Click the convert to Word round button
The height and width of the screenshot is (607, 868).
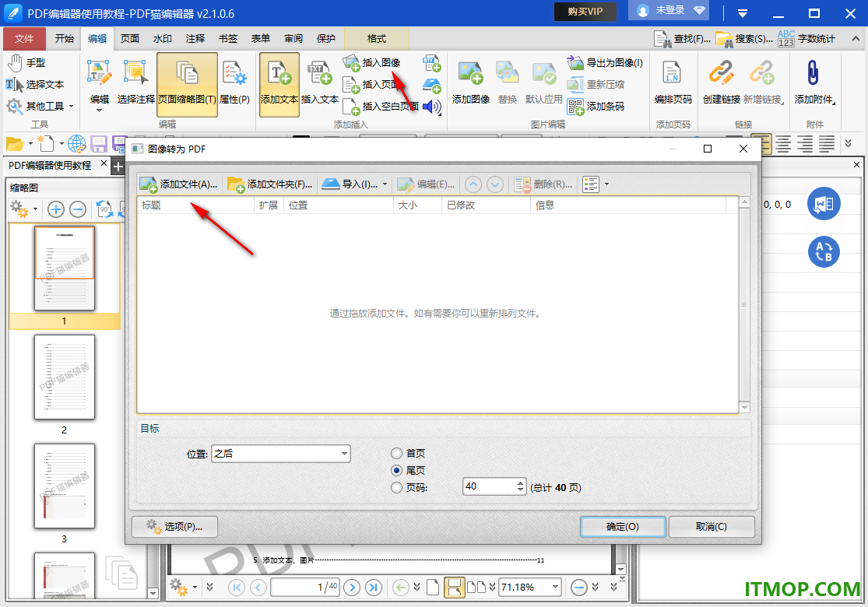point(824,204)
